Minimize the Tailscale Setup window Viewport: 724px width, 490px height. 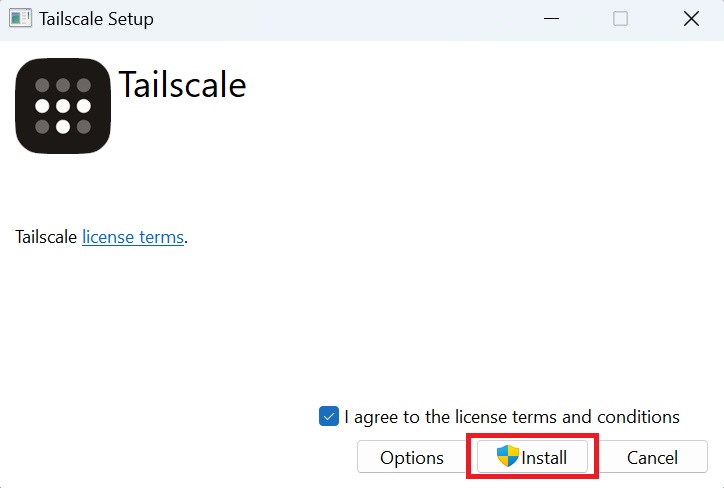tap(551, 19)
